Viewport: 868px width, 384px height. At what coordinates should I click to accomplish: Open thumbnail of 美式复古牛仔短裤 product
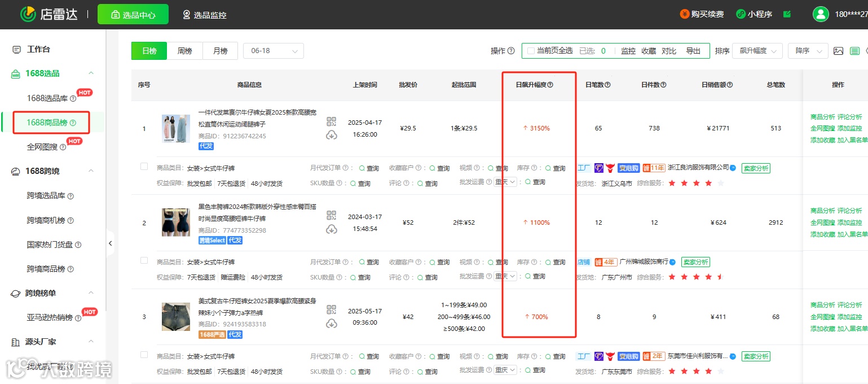(176, 317)
